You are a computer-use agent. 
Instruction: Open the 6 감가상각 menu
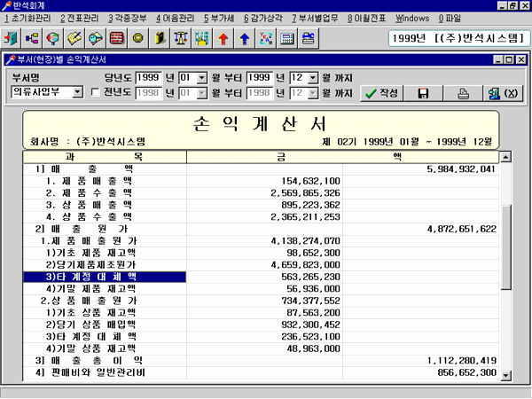pos(263,19)
